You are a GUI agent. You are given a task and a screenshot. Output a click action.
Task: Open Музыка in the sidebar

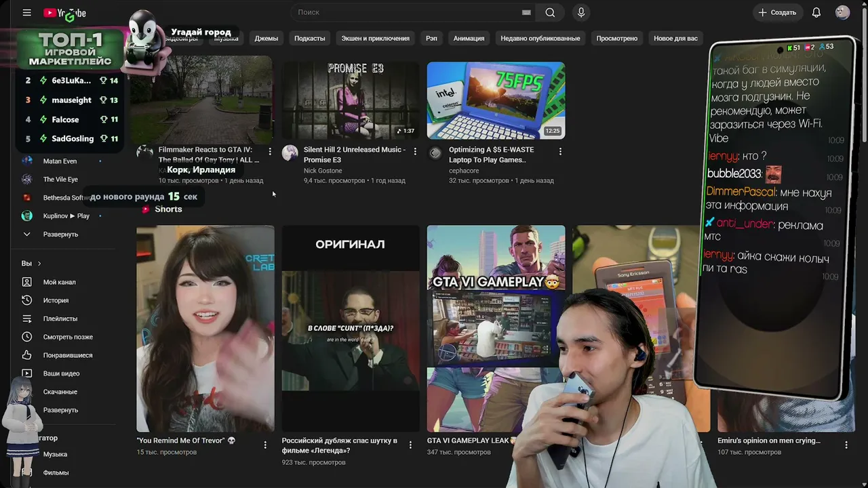[x=55, y=454]
